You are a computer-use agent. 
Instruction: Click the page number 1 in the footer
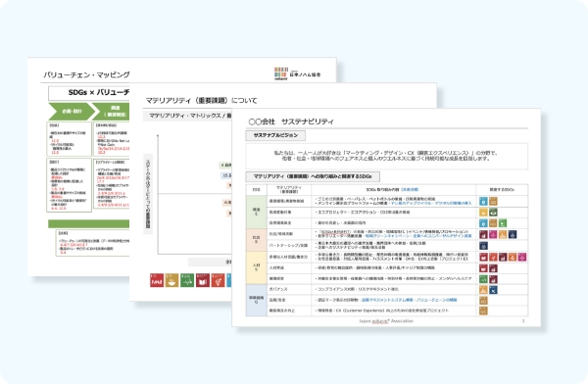coord(523,321)
